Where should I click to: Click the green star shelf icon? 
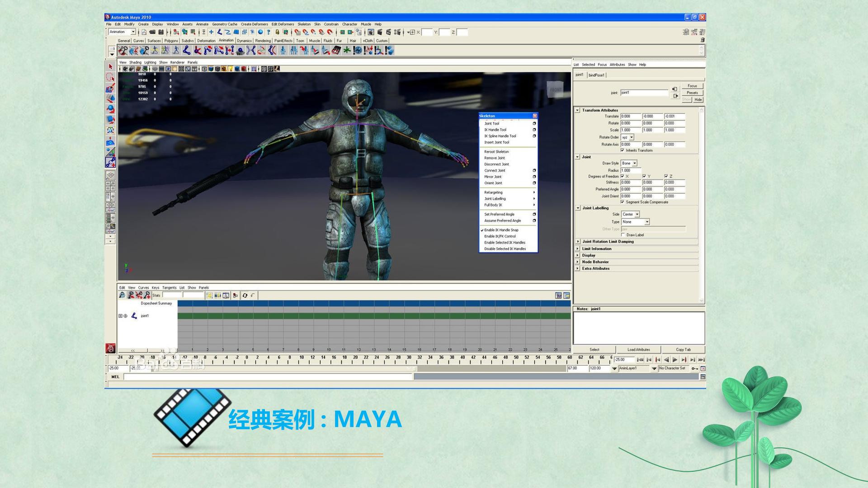(347, 51)
